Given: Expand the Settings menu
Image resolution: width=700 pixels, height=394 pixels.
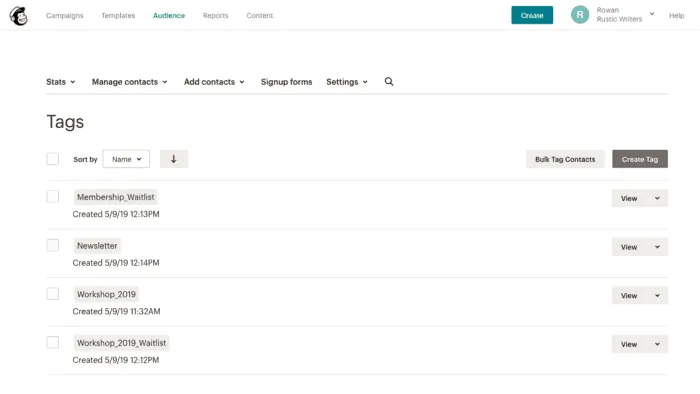Looking at the screenshot, I should 347,82.
